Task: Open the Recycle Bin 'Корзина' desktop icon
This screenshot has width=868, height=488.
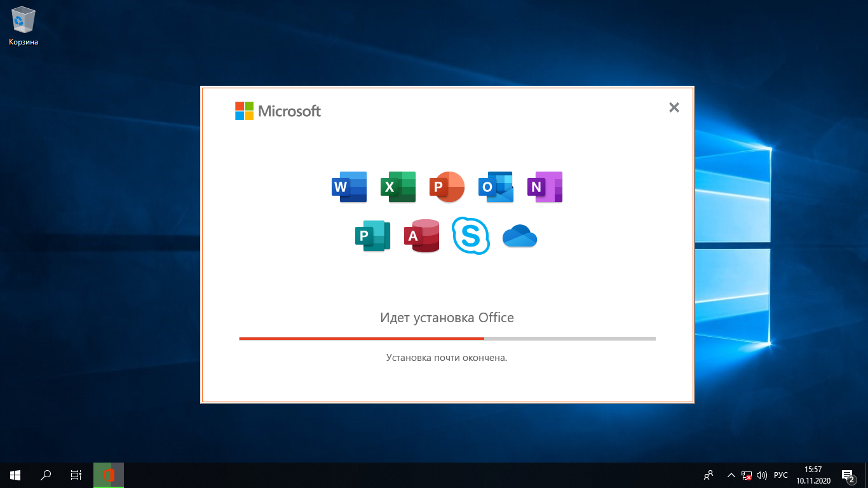Action: pos(24,26)
